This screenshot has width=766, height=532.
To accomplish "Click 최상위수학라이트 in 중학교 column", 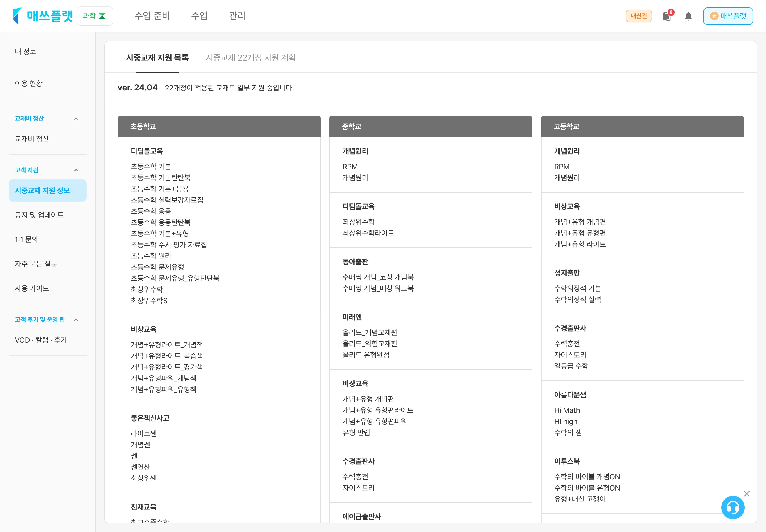I will (x=368, y=233).
